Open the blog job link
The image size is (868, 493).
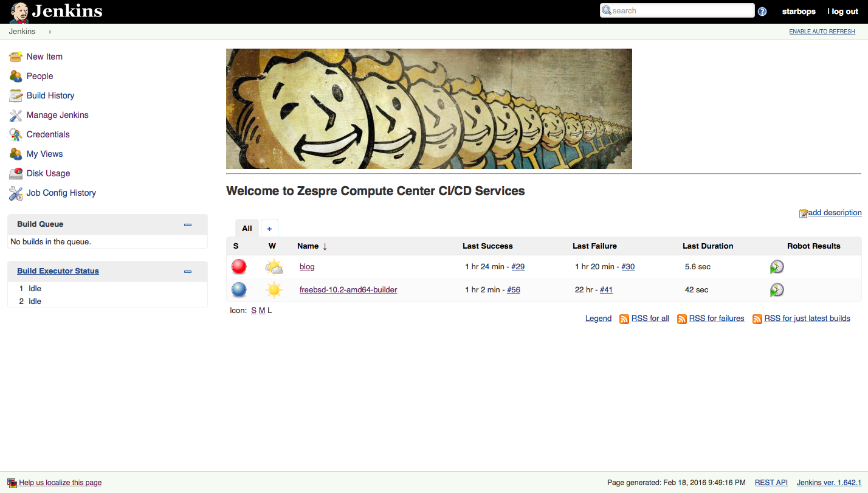tap(307, 267)
